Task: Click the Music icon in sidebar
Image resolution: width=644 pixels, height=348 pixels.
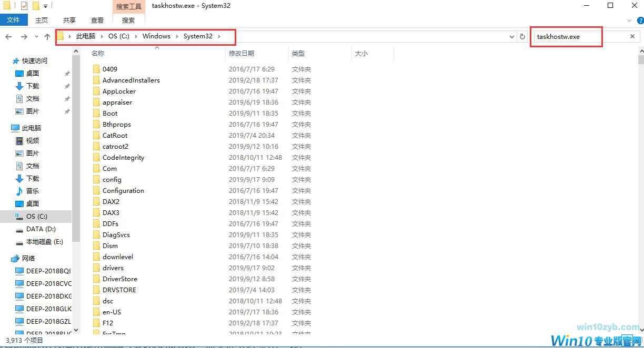Action: point(19,191)
